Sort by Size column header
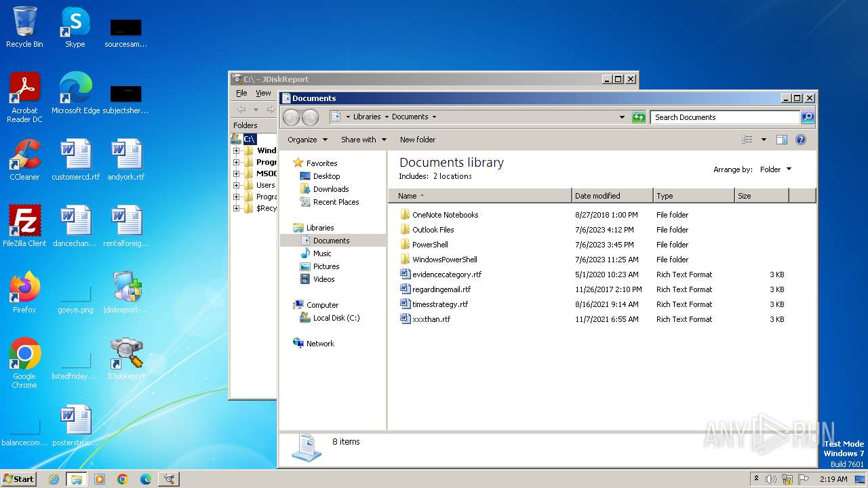The image size is (868, 488). point(762,196)
